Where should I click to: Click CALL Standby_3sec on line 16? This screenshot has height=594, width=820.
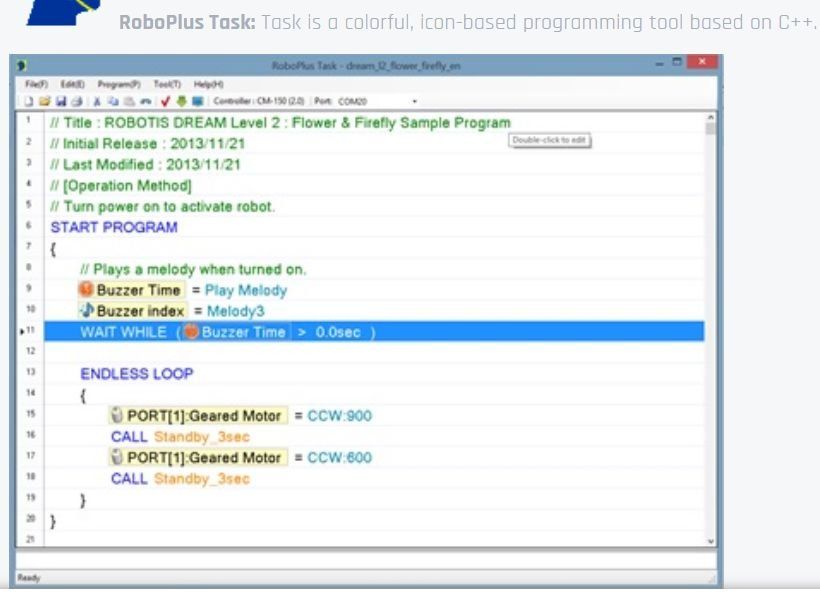click(x=180, y=437)
